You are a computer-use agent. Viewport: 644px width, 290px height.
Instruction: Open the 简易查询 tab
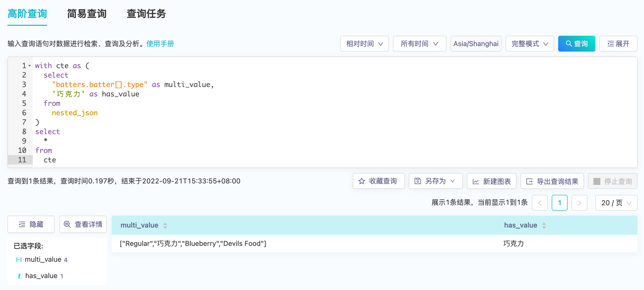[x=87, y=14]
